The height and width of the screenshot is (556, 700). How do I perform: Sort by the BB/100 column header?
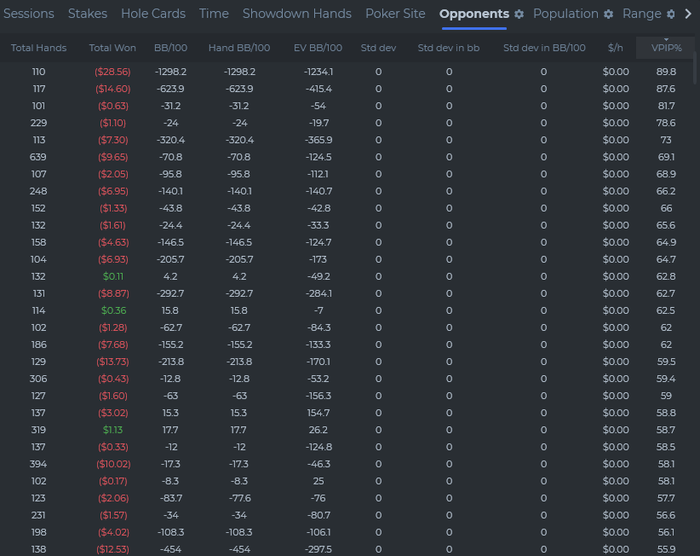tap(171, 48)
